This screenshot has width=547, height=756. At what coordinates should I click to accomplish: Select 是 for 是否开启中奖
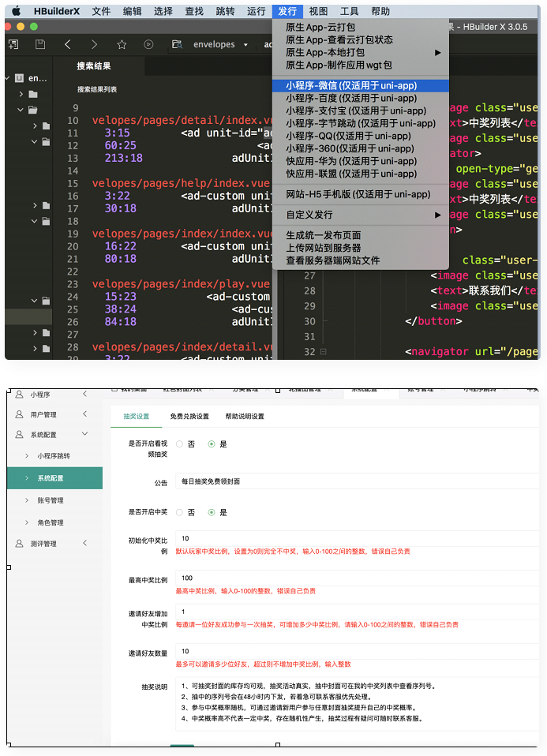point(212,512)
